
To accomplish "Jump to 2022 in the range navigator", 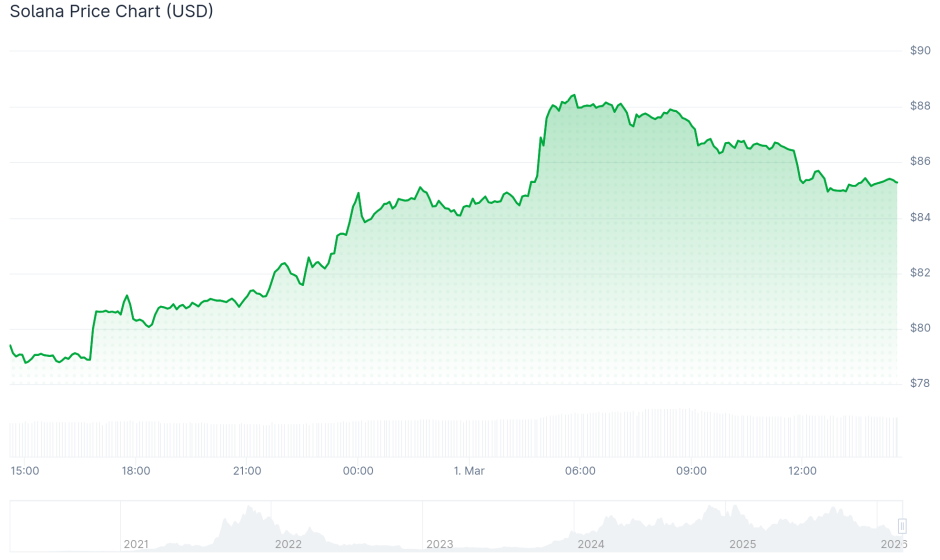I will [288, 544].
